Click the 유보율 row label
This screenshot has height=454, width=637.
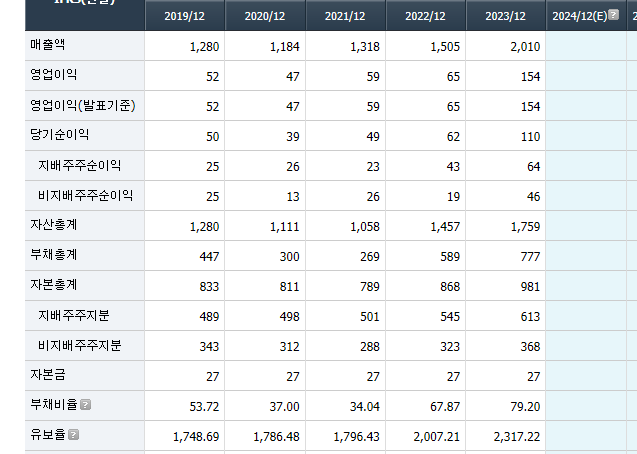tap(48, 435)
